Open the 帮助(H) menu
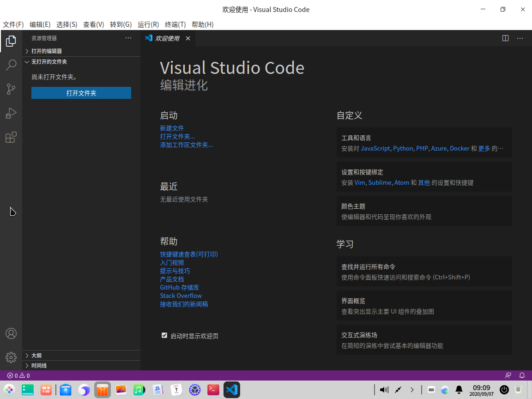 coord(203,24)
